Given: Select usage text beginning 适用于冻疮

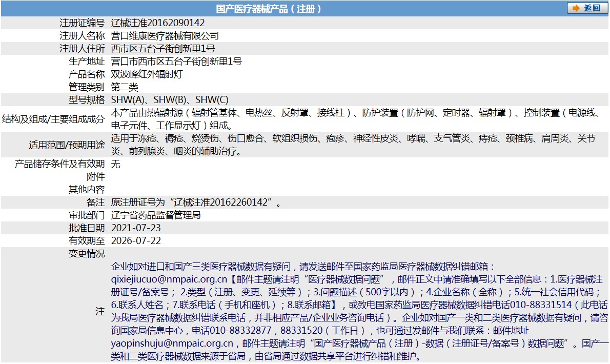Looking at the screenshot, I should 353,145.
